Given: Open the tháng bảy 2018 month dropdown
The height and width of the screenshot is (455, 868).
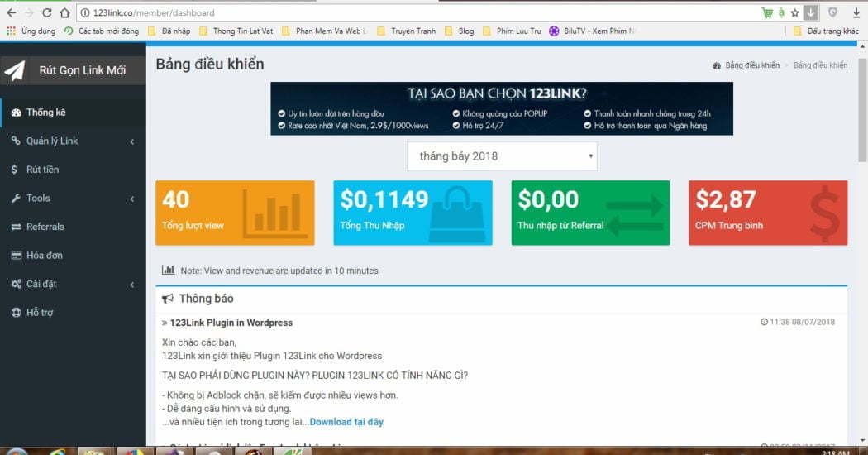Looking at the screenshot, I should pyautogui.click(x=502, y=156).
